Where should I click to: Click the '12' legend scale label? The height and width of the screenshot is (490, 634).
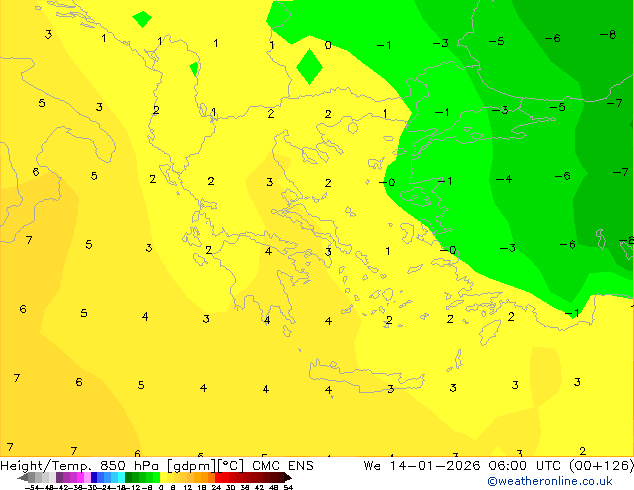coord(187,487)
